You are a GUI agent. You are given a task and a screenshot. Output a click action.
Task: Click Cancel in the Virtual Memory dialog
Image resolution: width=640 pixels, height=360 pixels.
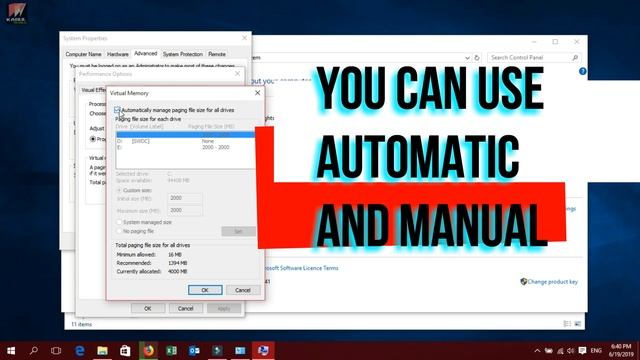click(x=243, y=290)
